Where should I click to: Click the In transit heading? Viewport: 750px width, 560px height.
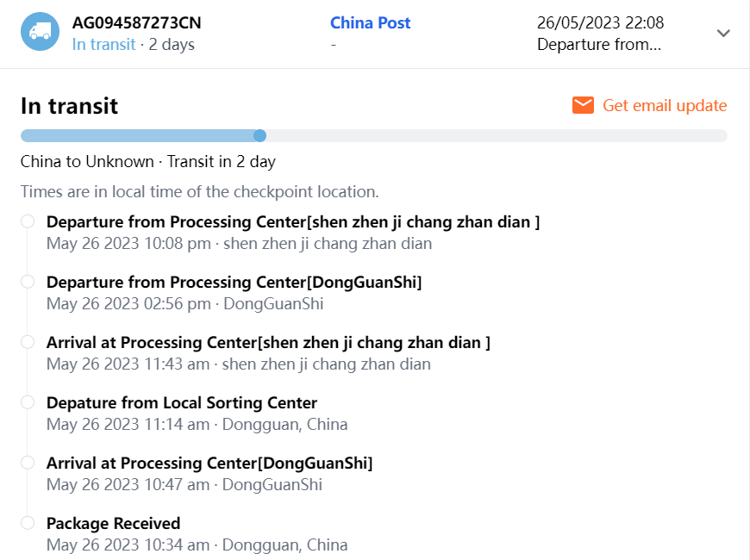pyautogui.click(x=69, y=105)
